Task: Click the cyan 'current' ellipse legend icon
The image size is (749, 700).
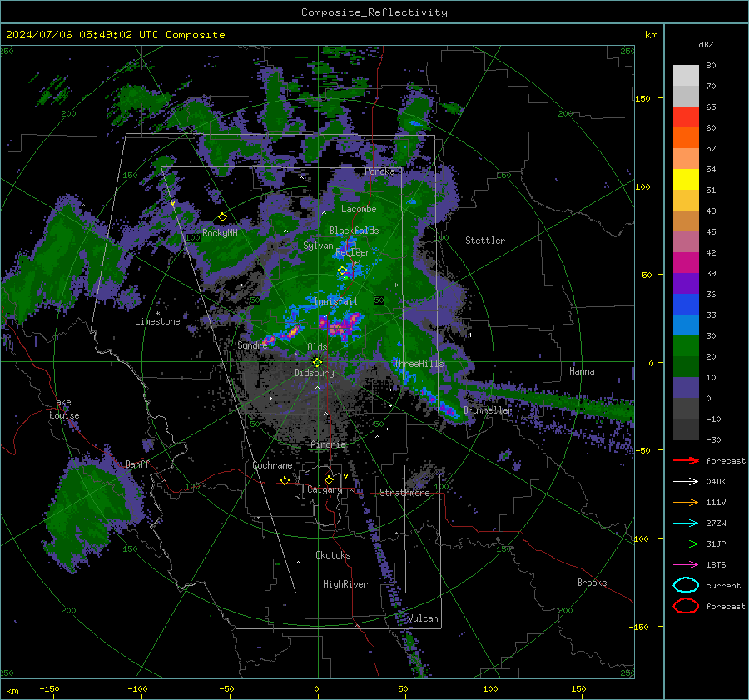Action: tap(686, 585)
